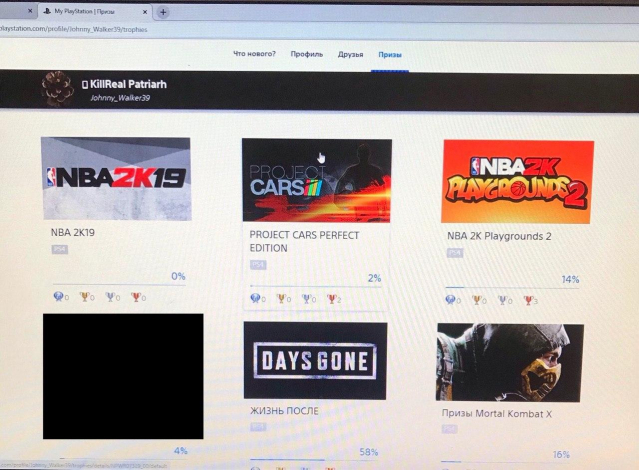Click the NBA 2K19 title text
Image resolution: width=639 pixels, height=470 pixels.
73,232
